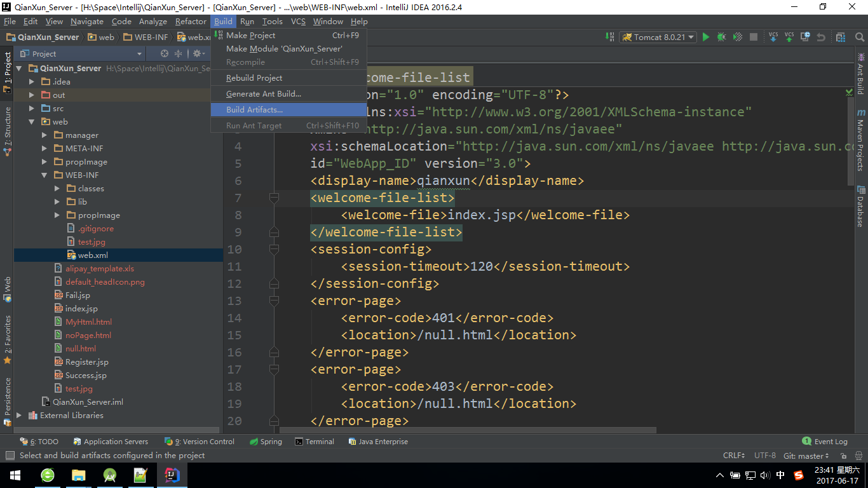
Task: Click the VCS Commit Changes icon
Action: [789, 37]
